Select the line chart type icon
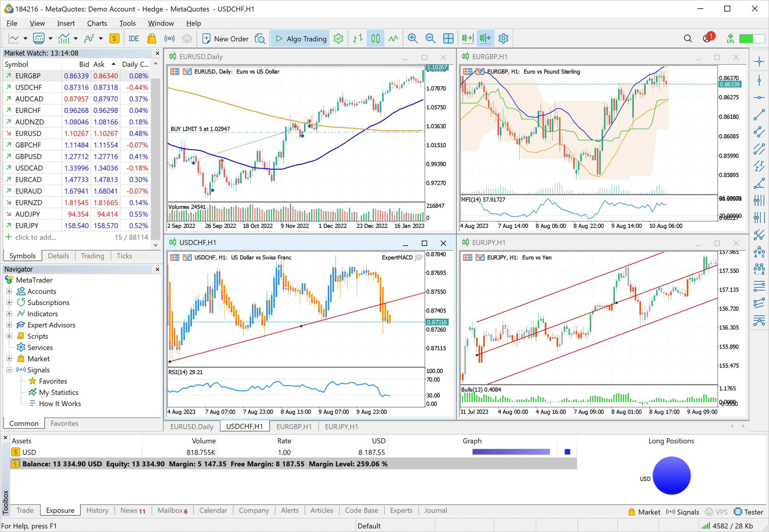Viewport: 769px width, 532px height. coord(394,39)
